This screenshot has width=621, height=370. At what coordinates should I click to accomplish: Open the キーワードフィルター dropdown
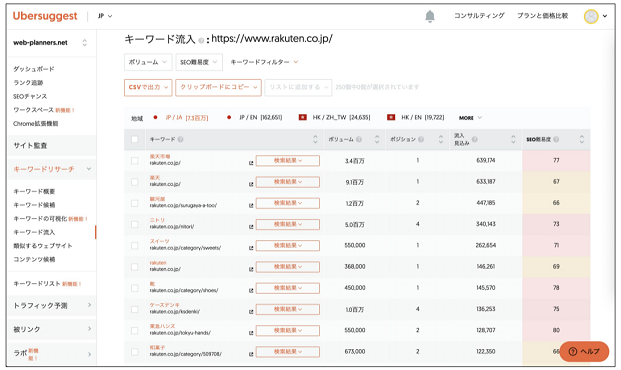(x=264, y=62)
